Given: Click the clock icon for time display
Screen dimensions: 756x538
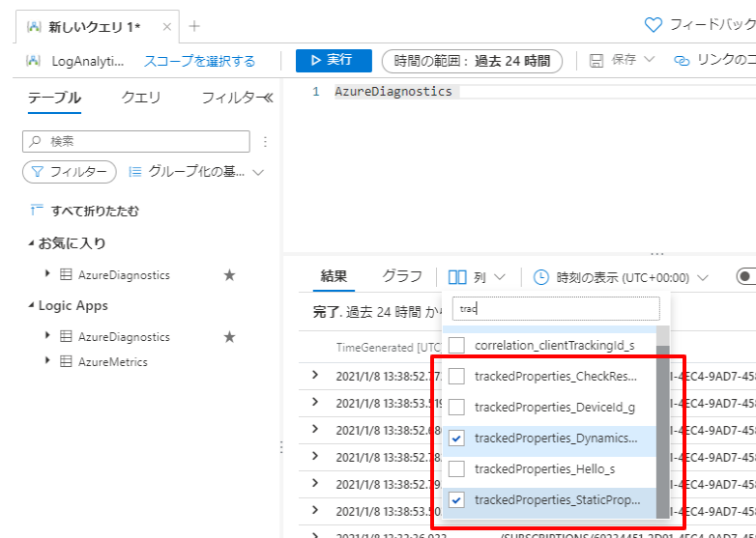Looking at the screenshot, I should click(x=541, y=277).
